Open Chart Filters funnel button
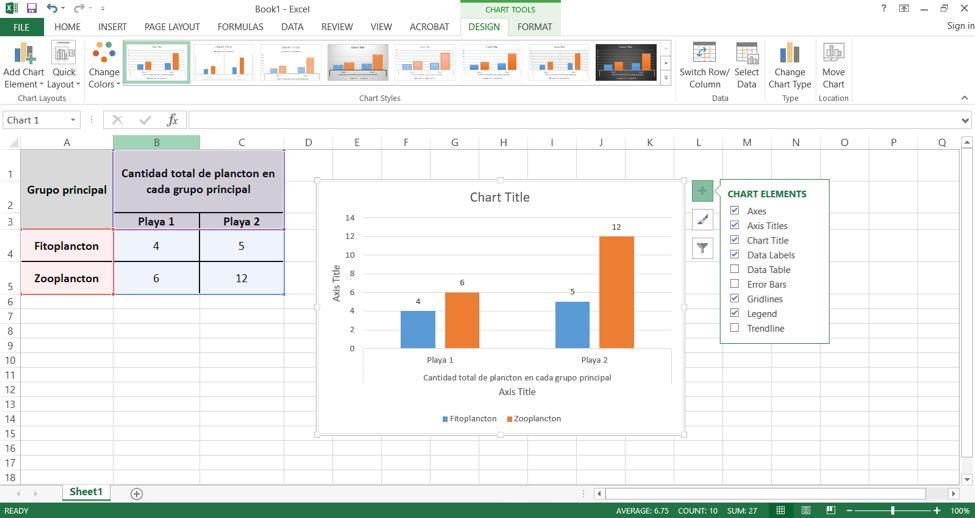The image size is (975, 518). tap(702, 248)
